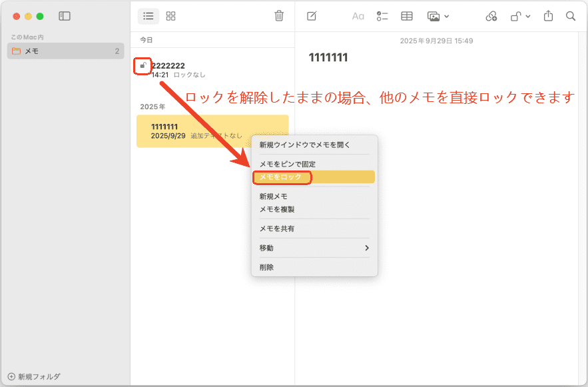
Task: Choose 削除 from context menu
Action: tap(266, 267)
